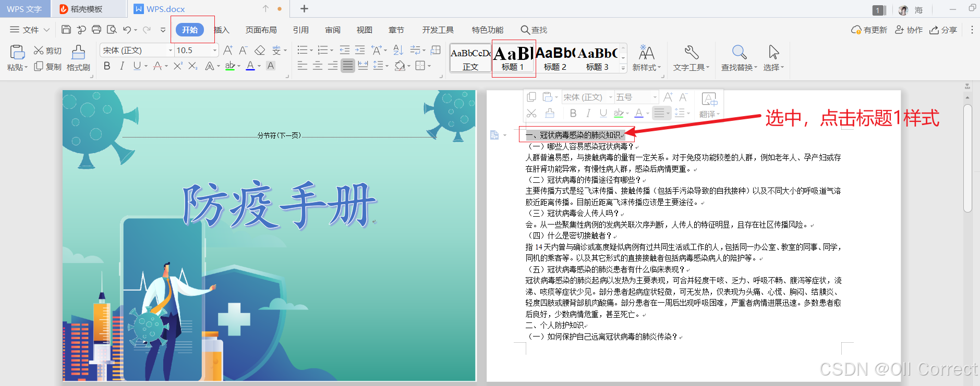Screen dimensions: 980x386
Task: Click the 协作 (Collaborate) button
Action: click(909, 30)
